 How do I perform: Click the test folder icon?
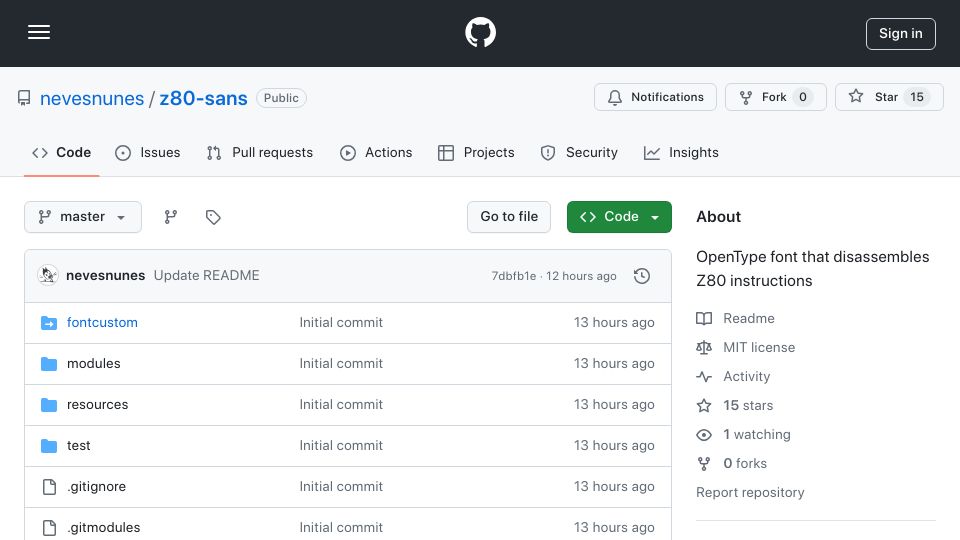point(49,446)
